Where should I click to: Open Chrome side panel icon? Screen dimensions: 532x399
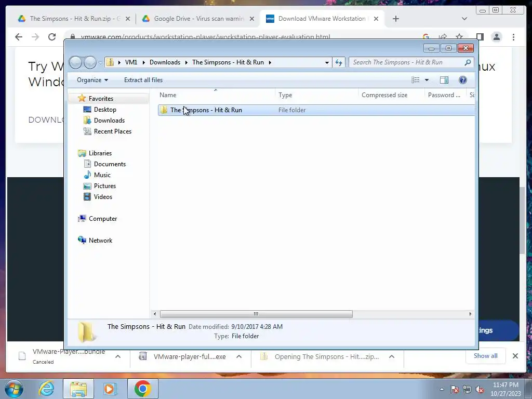coord(480,37)
